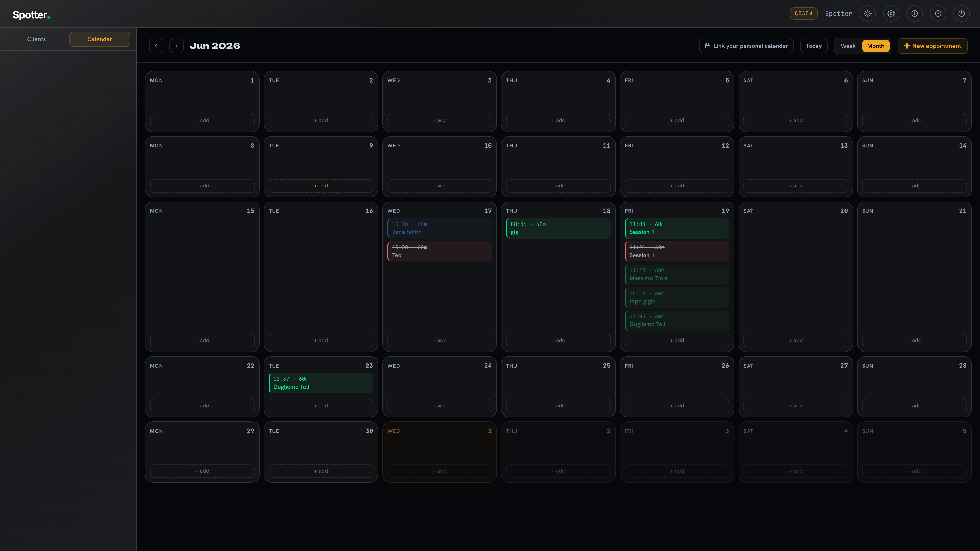Open the 23:03 Gugliemo Tell appointment
The width and height of the screenshot is (980, 551).
[677, 321]
